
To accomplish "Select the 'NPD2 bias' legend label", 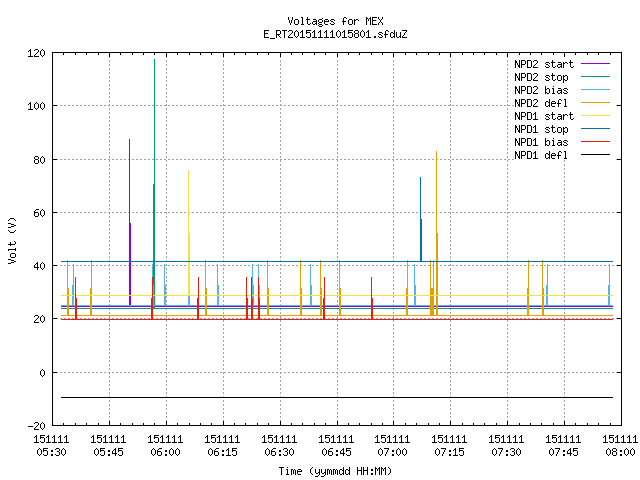I will pyautogui.click(x=541, y=90).
